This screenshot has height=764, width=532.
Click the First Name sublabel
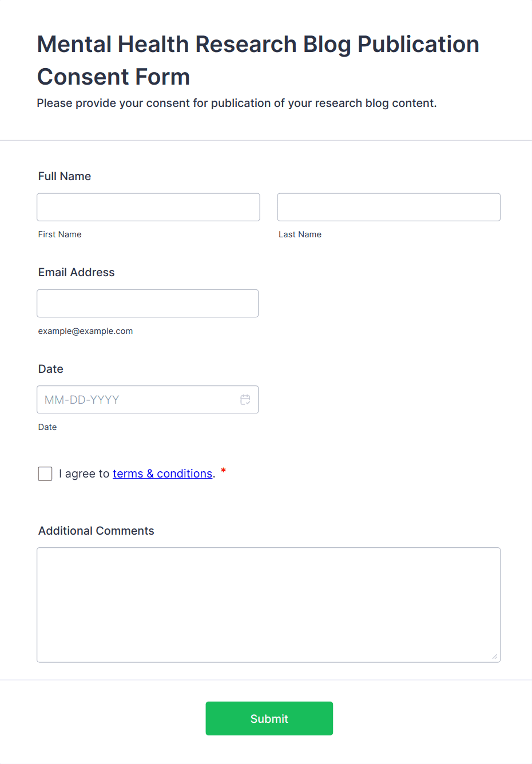pos(60,234)
